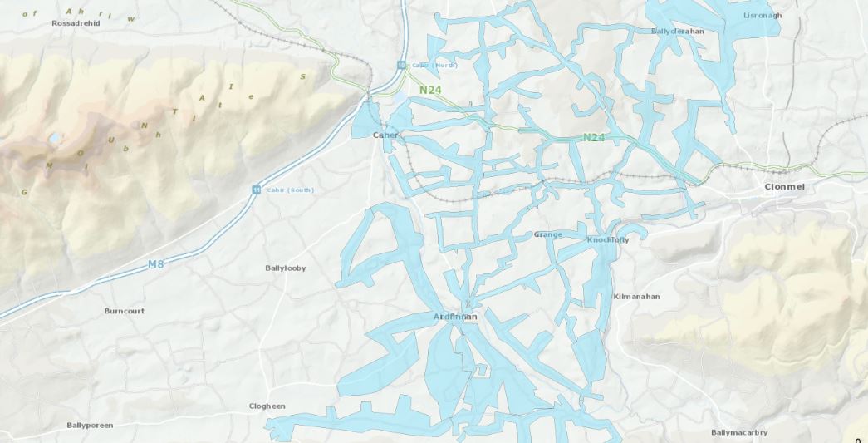Select the green N24 shield near Cahir North
Viewport: 868px width, 443px height.
(430, 90)
